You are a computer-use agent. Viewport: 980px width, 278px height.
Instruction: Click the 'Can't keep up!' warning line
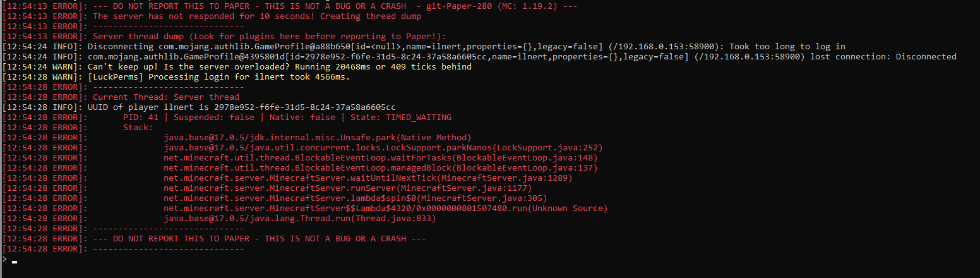(237, 67)
